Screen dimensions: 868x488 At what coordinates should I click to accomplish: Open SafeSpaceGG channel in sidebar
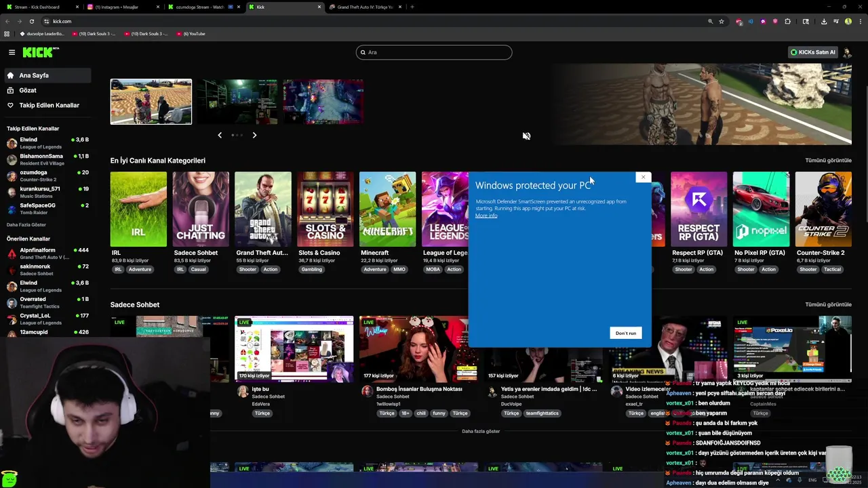pyautogui.click(x=47, y=208)
